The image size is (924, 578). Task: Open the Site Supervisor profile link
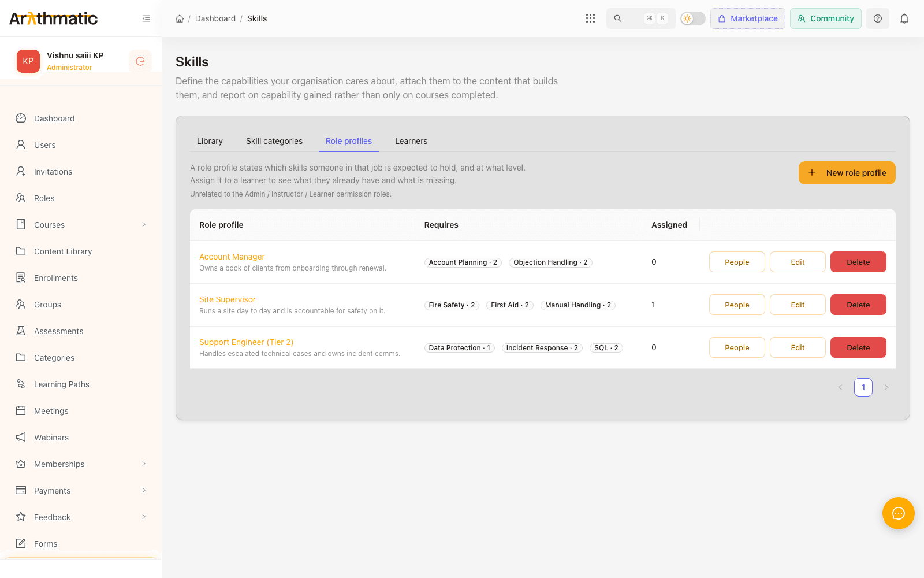click(x=228, y=299)
